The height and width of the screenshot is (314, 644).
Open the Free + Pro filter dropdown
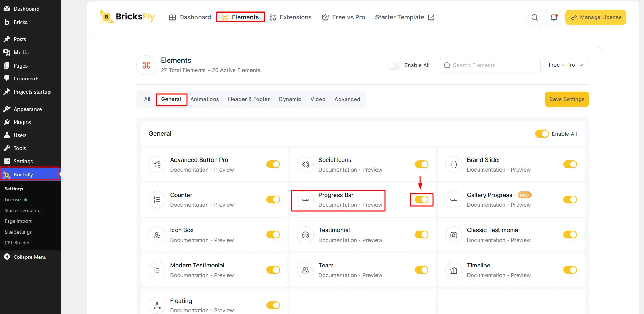tap(566, 65)
